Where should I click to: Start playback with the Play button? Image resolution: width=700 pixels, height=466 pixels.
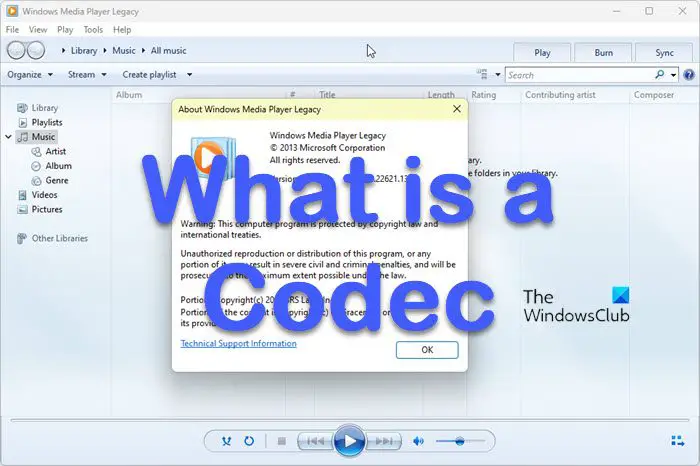click(x=349, y=441)
